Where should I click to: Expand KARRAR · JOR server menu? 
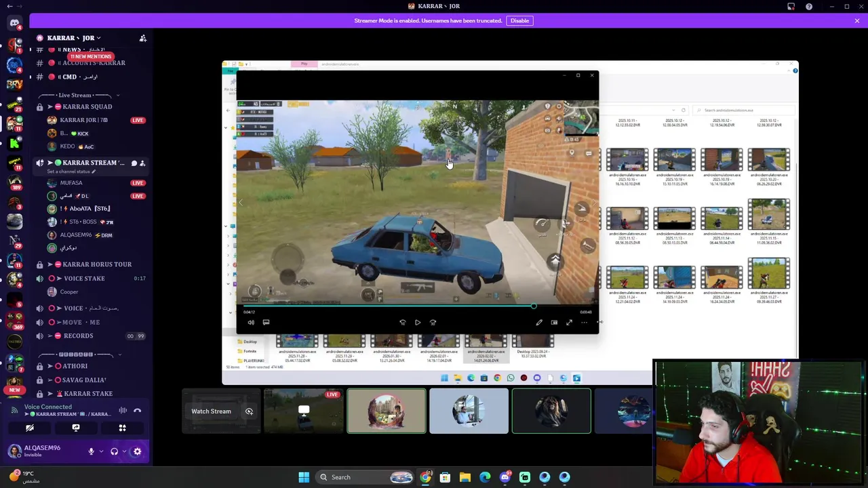[74, 38]
